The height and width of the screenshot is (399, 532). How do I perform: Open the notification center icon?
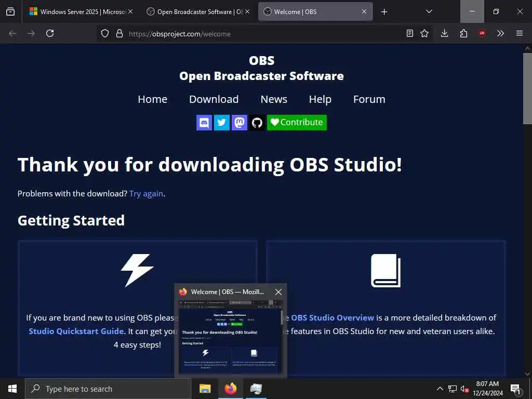click(515, 389)
